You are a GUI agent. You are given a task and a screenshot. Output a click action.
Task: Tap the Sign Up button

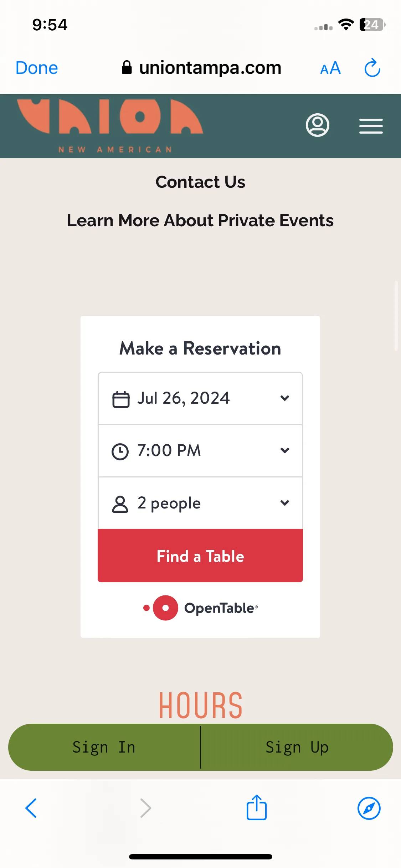point(297,747)
